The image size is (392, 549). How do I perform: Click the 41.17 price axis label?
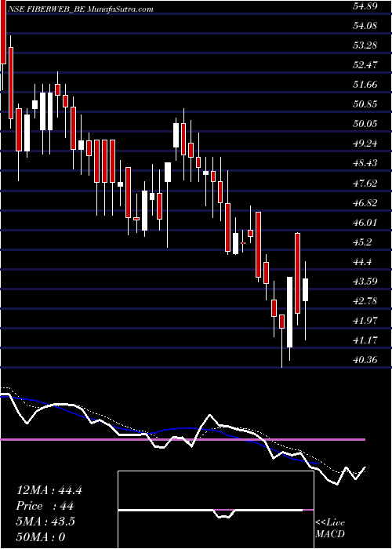tap(365, 340)
